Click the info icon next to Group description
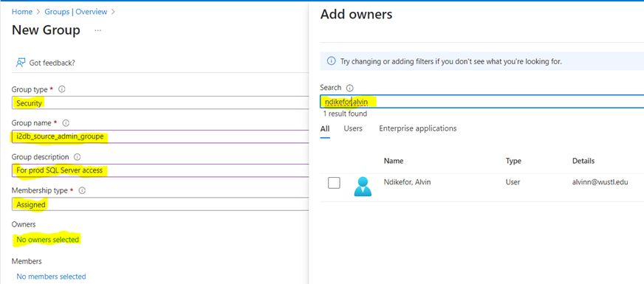The height and width of the screenshot is (284, 644). [x=78, y=157]
